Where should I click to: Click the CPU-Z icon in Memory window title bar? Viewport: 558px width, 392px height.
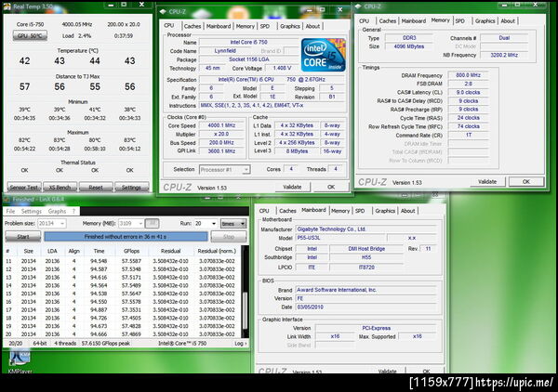358,7
